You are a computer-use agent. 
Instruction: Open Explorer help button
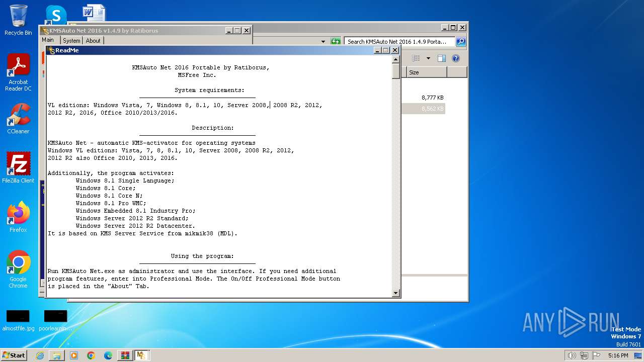coord(456,58)
